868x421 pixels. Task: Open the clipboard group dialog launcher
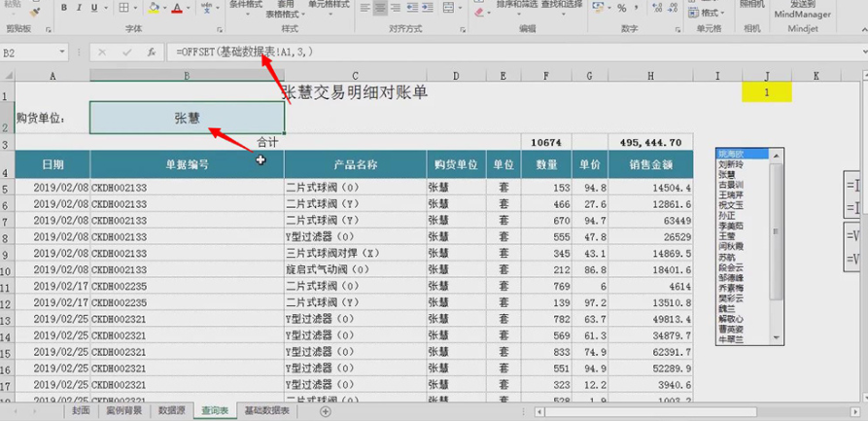tap(49, 29)
